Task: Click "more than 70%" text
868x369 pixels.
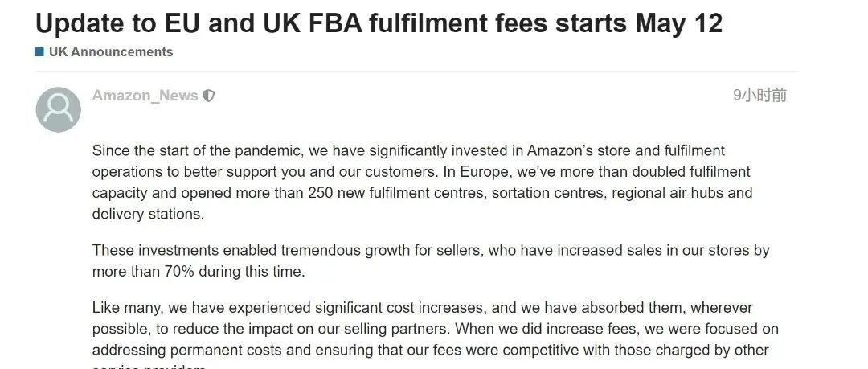Action: (143, 271)
